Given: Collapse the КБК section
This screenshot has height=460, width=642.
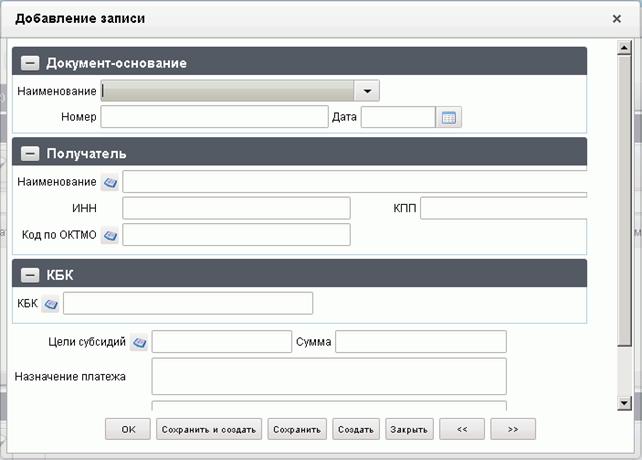Looking at the screenshot, I should (x=30, y=275).
